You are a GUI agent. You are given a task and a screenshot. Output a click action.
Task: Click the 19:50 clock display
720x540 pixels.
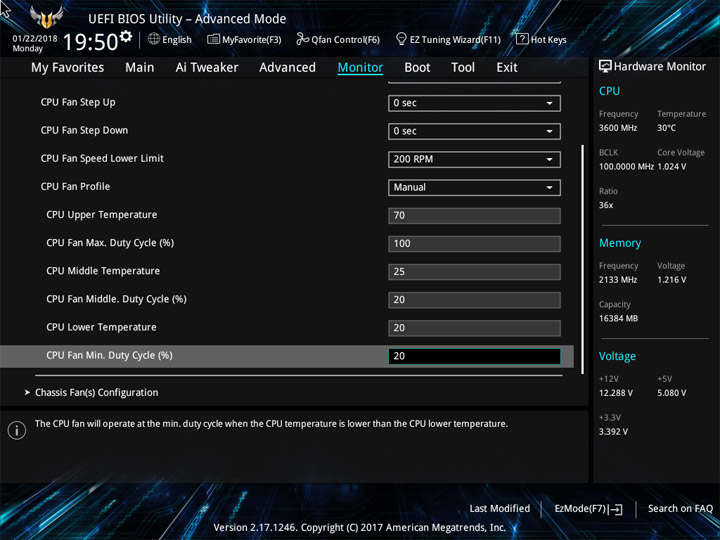91,42
